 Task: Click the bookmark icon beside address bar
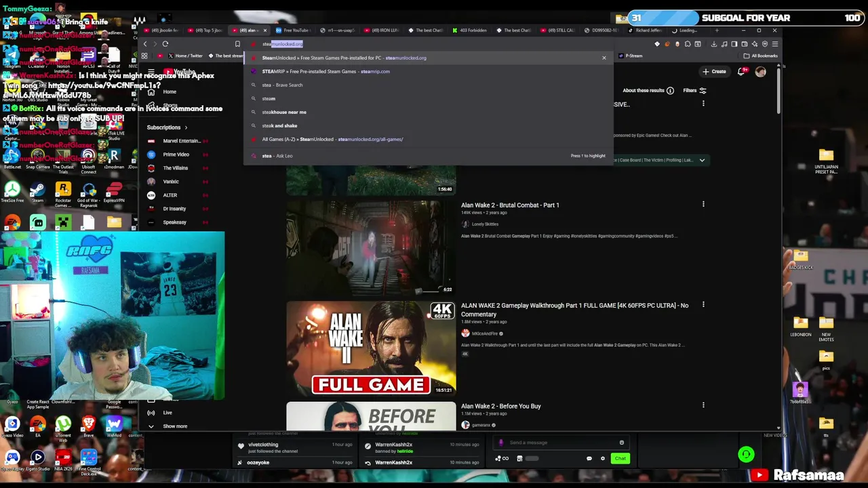237,44
